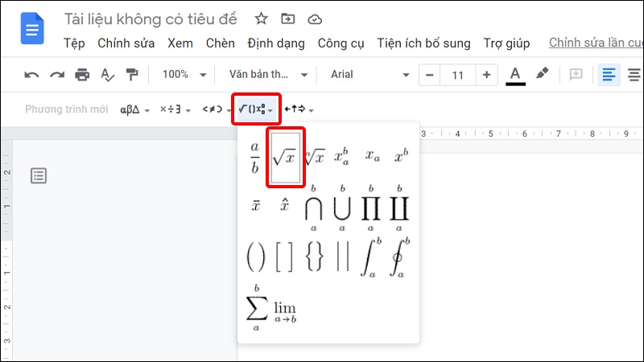Click the undo arrow
The image size is (644, 362).
[31, 75]
